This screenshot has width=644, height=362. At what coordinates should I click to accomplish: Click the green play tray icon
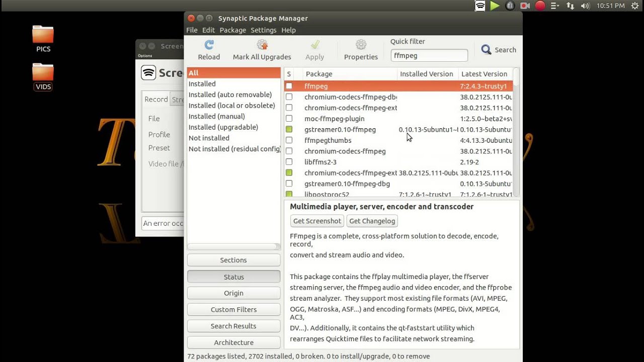(x=495, y=6)
